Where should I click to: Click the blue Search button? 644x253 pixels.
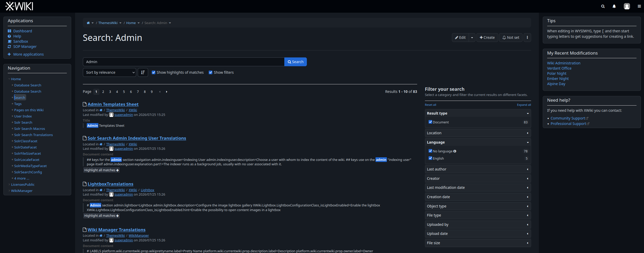tap(295, 62)
